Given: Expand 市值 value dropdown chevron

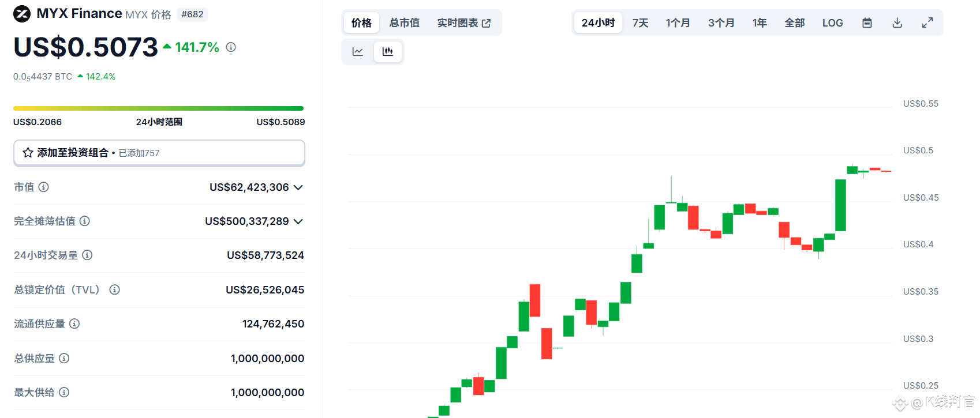Looking at the screenshot, I should (x=298, y=187).
